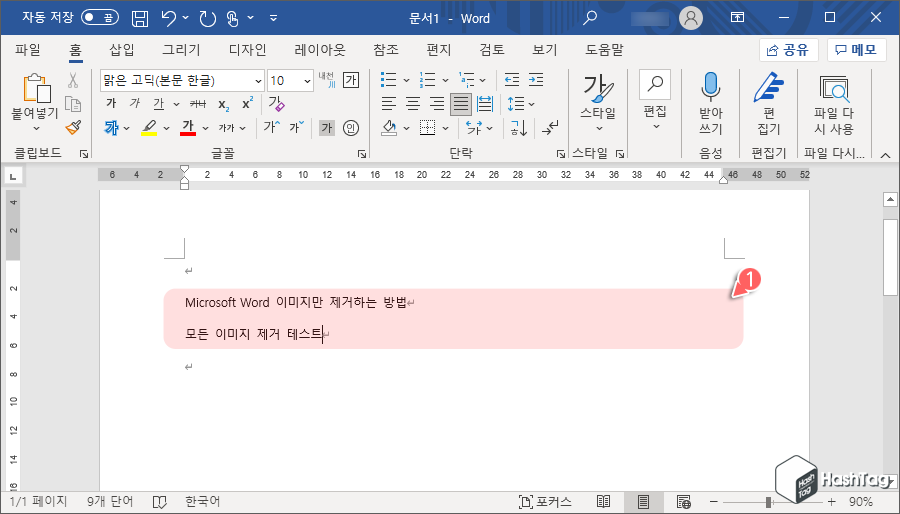Viewport: 900px width, 514px height.
Task: Click the Save icon in title bar
Action: (x=140, y=18)
